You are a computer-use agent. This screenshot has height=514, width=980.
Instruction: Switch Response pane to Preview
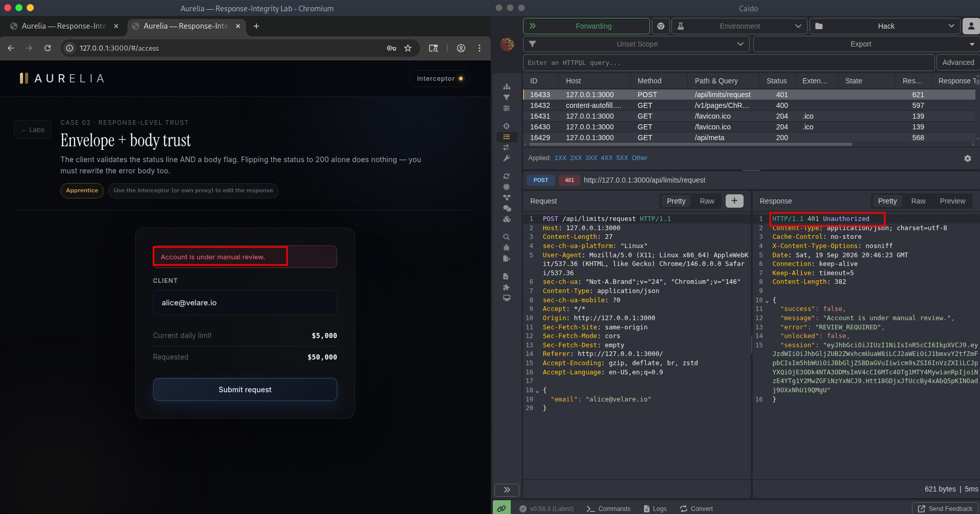952,201
